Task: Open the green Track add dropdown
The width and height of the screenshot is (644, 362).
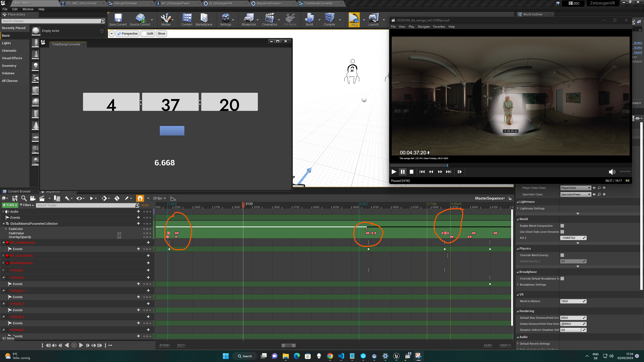Action: (10, 205)
